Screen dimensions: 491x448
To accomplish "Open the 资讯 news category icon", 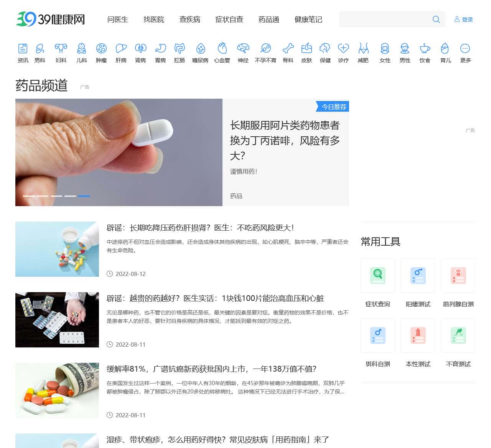I will (x=23, y=48).
